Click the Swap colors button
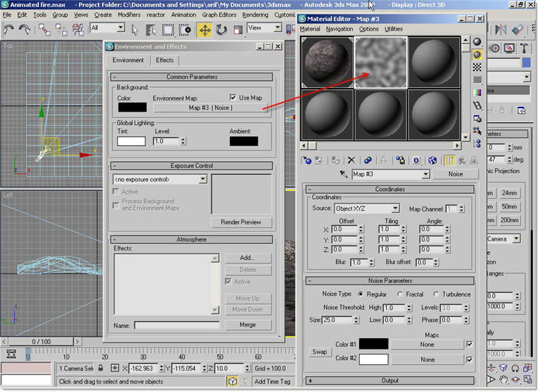Image resolution: width=539 pixels, height=392 pixels. pos(320,352)
